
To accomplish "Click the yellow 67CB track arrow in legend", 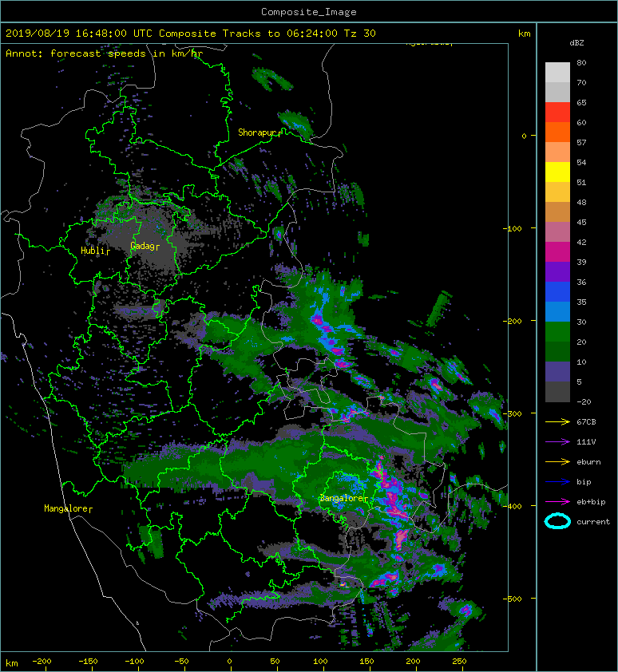I will (x=557, y=422).
